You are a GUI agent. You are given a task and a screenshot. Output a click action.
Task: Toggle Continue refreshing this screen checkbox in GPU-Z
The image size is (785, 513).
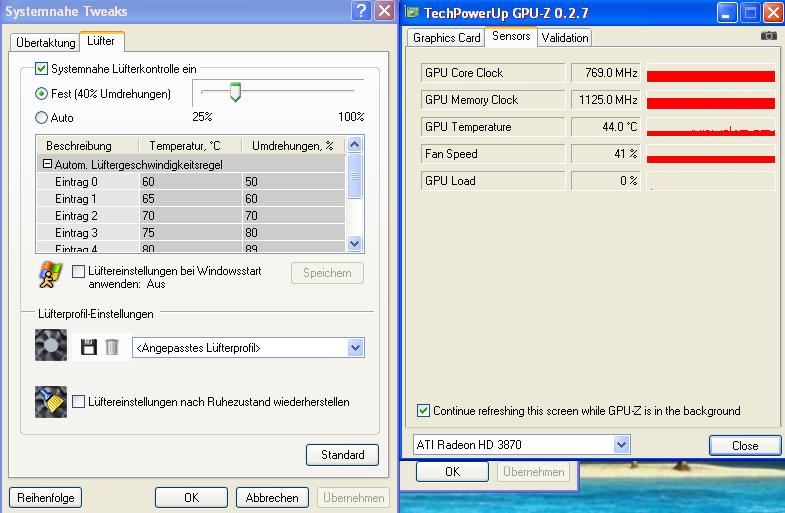[423, 411]
